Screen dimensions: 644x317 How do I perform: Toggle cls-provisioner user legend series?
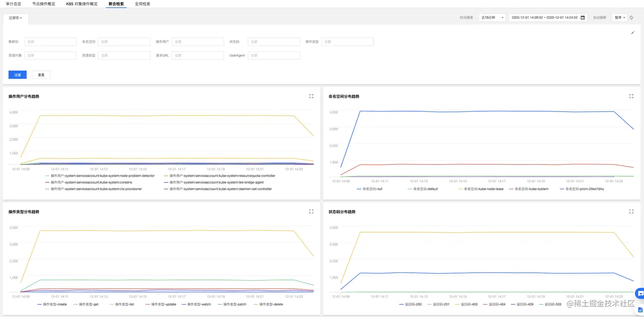point(93,189)
